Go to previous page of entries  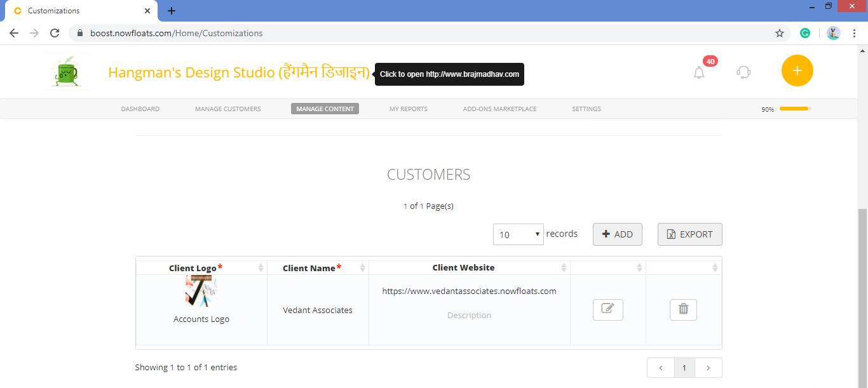661,368
